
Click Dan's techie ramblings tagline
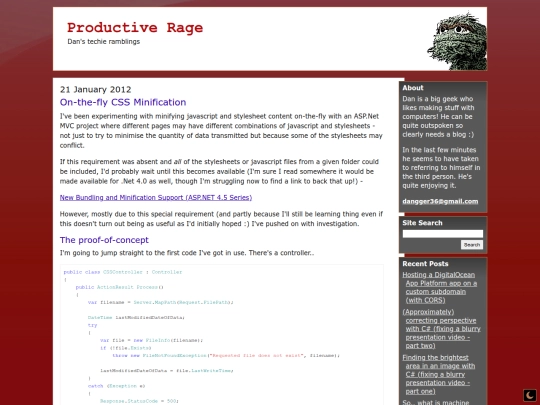(x=104, y=42)
